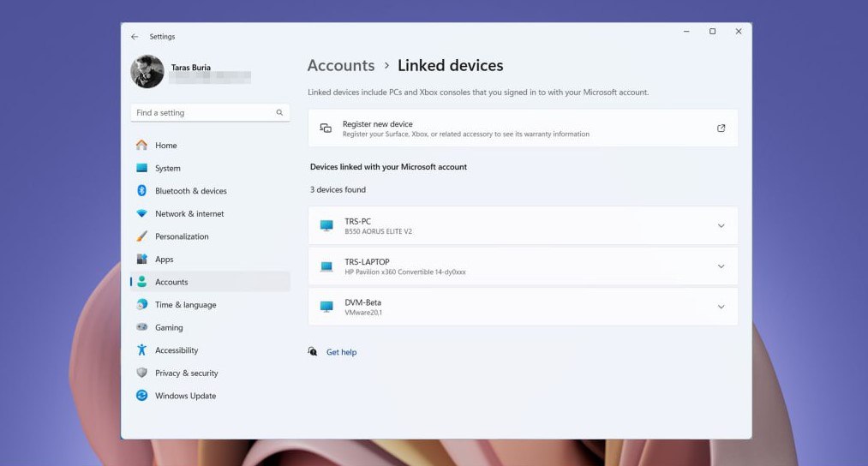Focus the Find a setting search box

pos(210,112)
